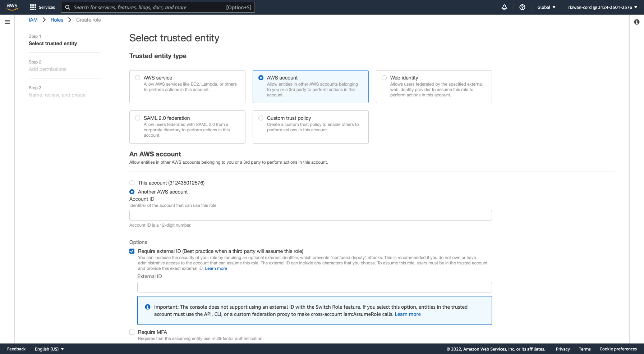Click the Feedback button in footer

tap(16, 349)
